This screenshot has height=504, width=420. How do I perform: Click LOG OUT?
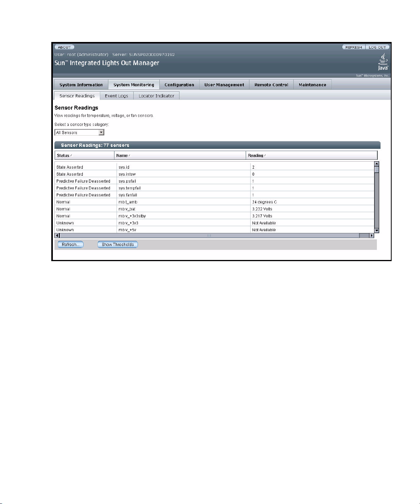(x=377, y=47)
